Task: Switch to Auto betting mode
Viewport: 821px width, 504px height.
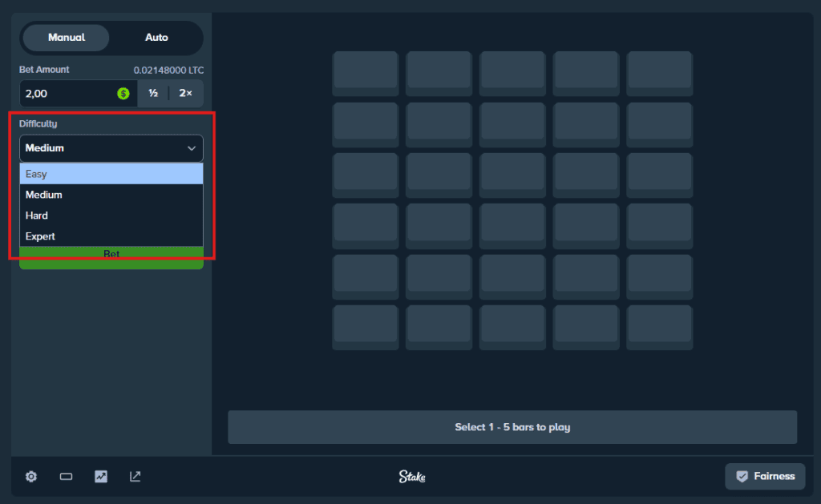Action: point(156,38)
